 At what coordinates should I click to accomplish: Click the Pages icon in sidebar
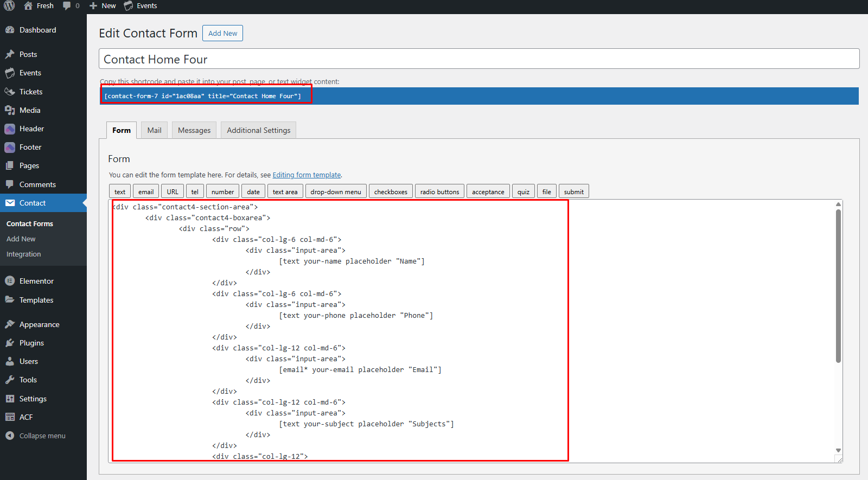[x=10, y=165]
